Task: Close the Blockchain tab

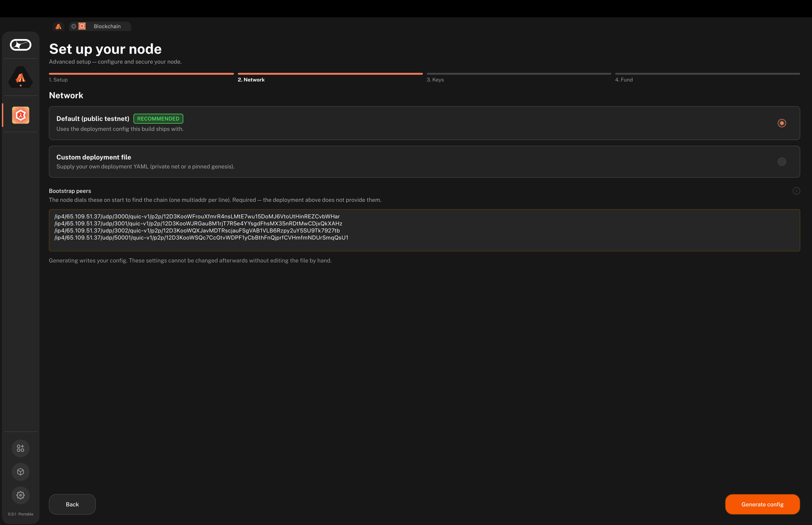Action: tap(74, 26)
